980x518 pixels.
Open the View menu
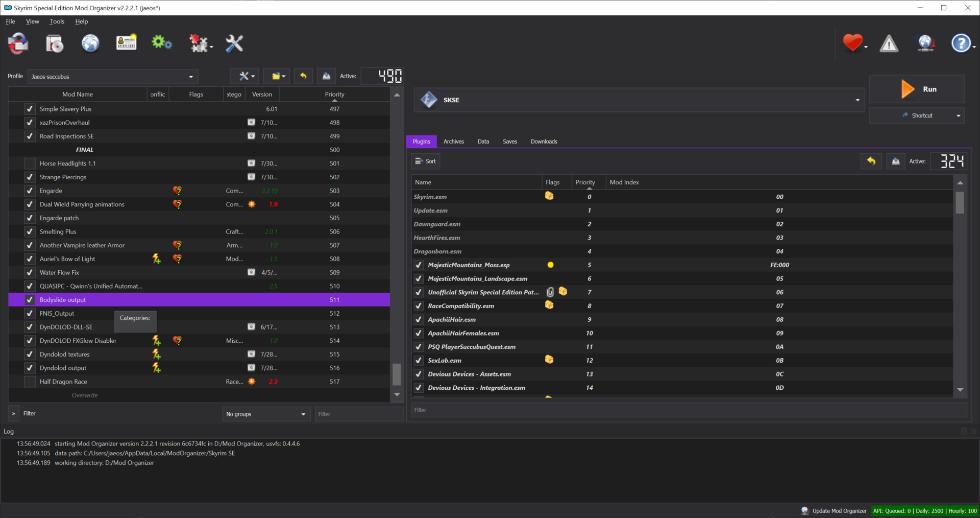[x=33, y=21]
